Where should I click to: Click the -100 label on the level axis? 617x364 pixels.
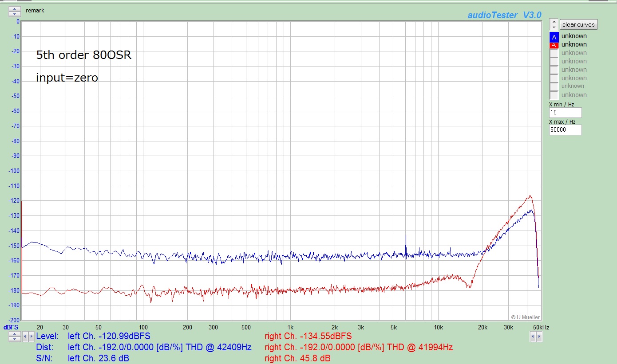[14, 171]
